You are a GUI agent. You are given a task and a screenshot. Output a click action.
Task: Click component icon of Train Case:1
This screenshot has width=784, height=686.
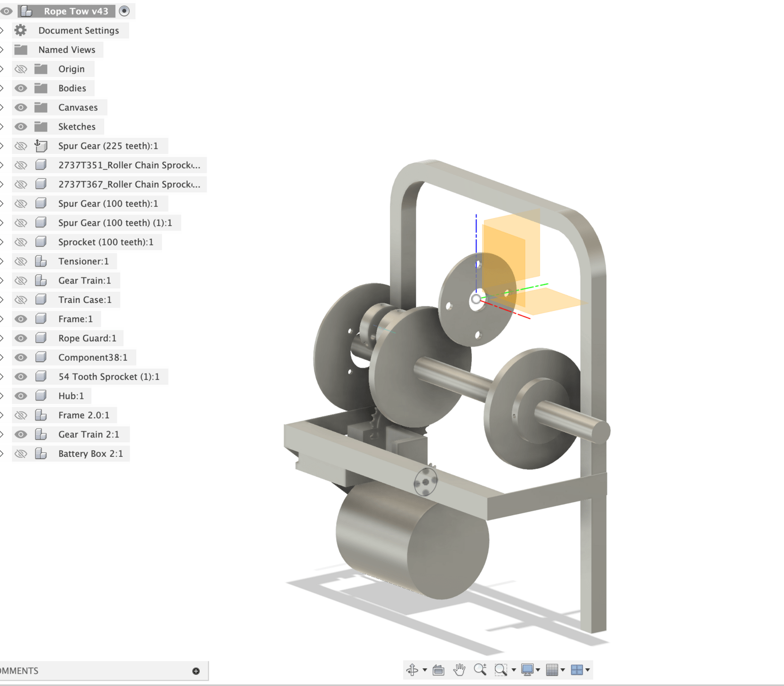click(41, 300)
